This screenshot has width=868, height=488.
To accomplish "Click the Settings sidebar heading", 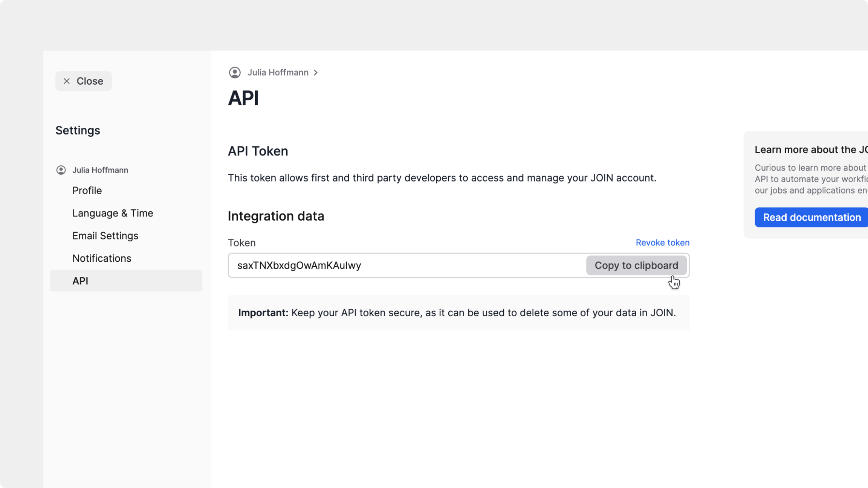I will tap(78, 130).
